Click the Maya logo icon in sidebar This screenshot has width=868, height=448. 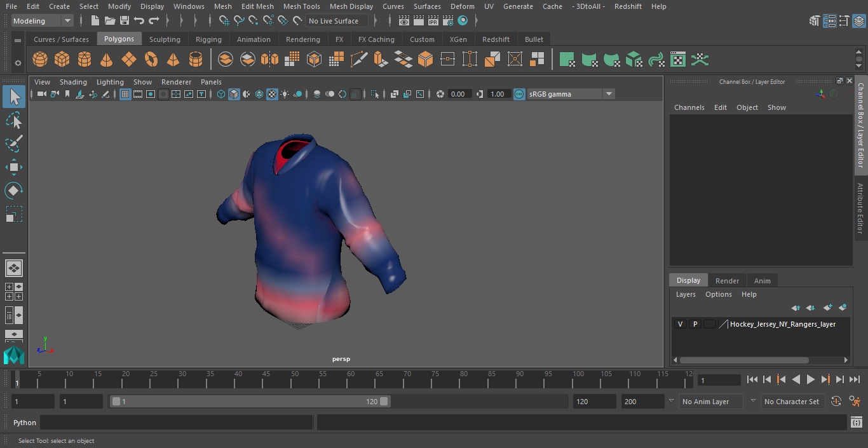[x=13, y=354]
